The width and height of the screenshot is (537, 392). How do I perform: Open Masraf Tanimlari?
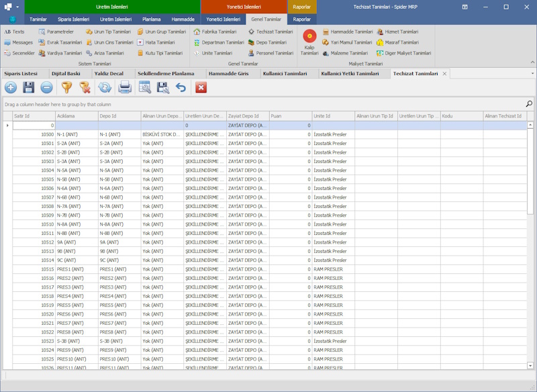[398, 42]
